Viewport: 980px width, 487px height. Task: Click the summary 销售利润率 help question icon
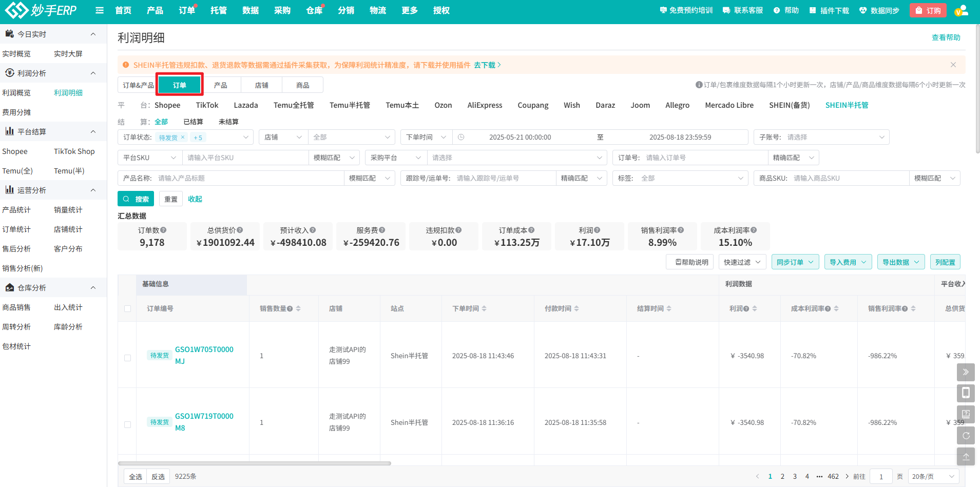[681, 230]
